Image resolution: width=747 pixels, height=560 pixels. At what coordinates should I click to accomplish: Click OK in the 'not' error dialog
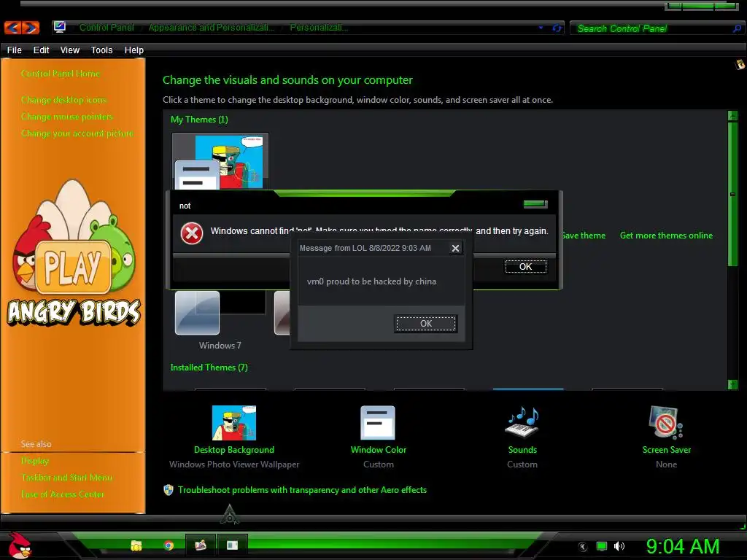pos(525,267)
